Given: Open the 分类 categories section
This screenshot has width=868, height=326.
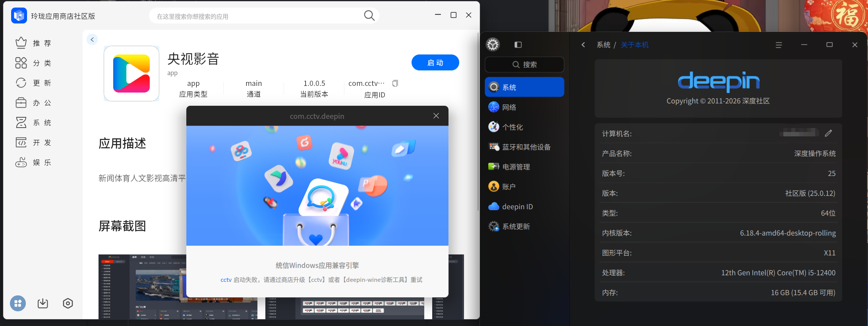Looking at the screenshot, I should click(35, 63).
